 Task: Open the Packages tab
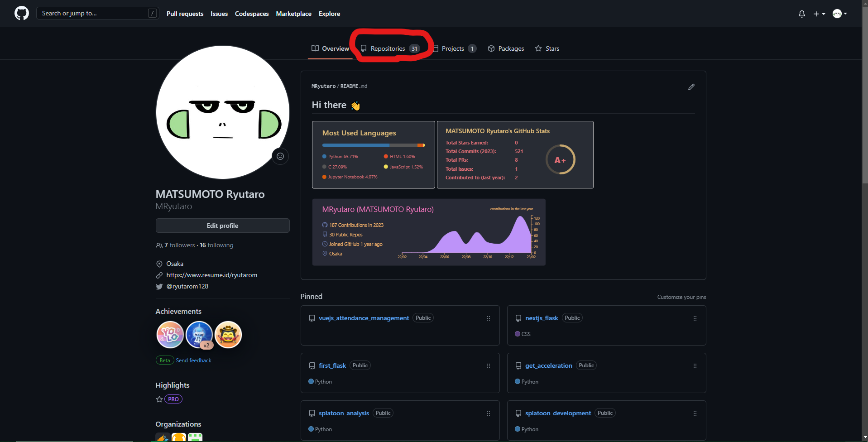tap(506, 48)
